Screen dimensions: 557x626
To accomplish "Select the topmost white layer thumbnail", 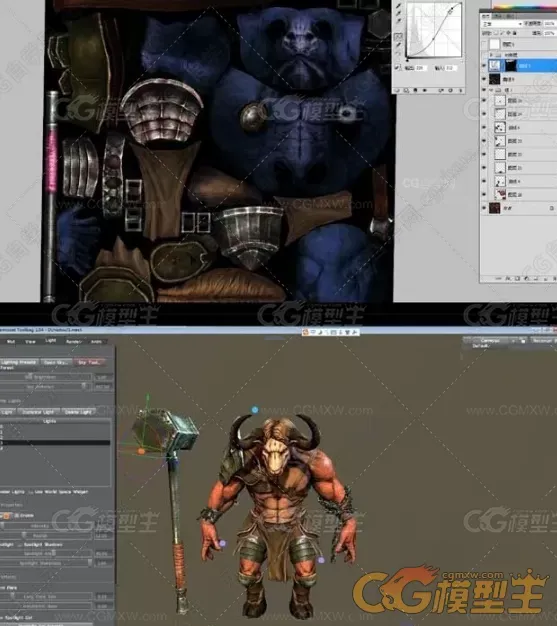I will pyautogui.click(x=495, y=44).
